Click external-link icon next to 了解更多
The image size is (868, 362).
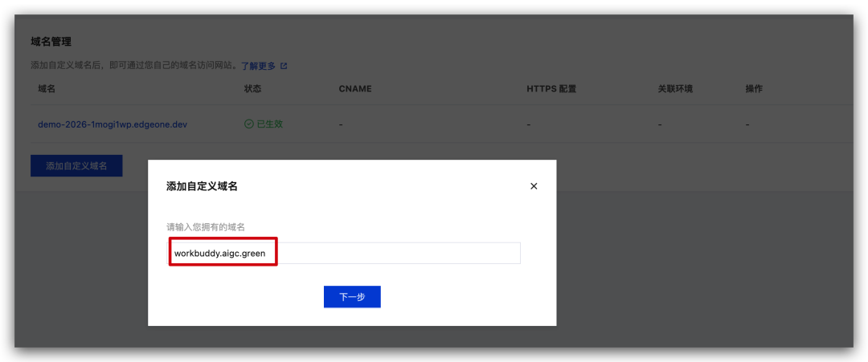(x=284, y=66)
